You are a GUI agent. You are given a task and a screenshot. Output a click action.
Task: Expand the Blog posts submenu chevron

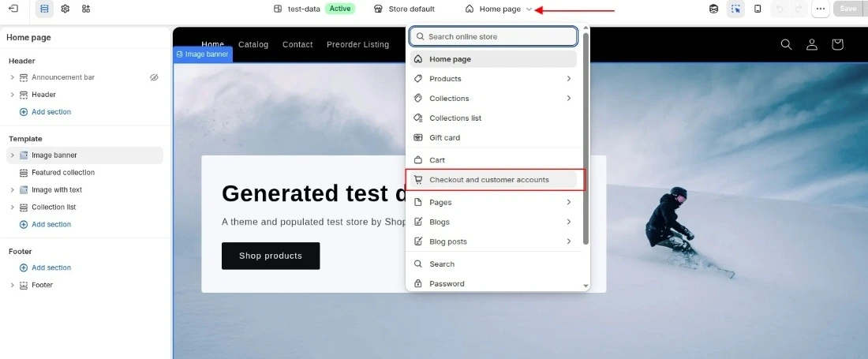568,241
